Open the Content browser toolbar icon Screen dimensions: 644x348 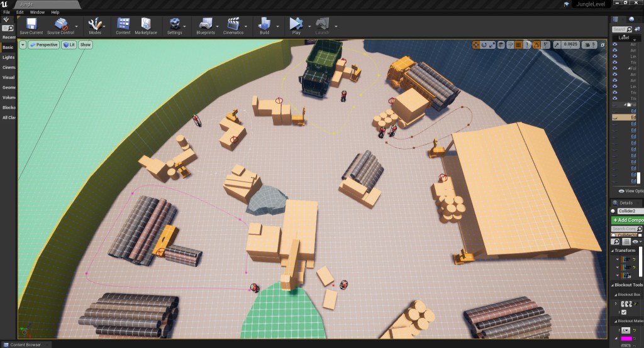click(x=123, y=24)
